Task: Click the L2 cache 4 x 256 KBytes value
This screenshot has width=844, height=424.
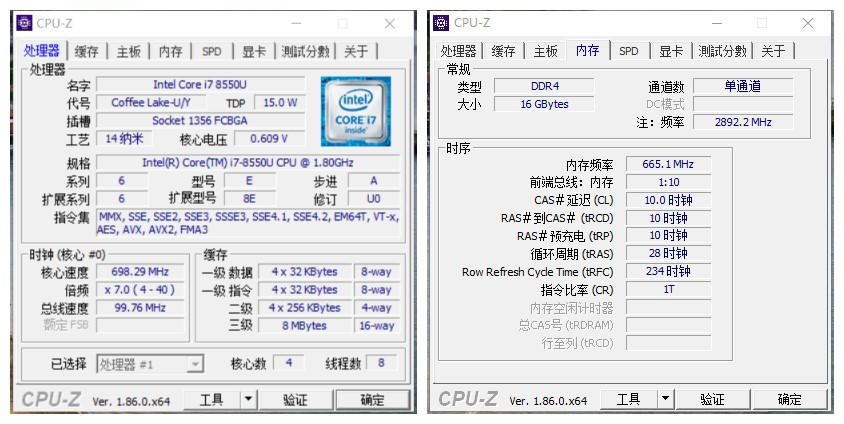Action: tap(305, 308)
